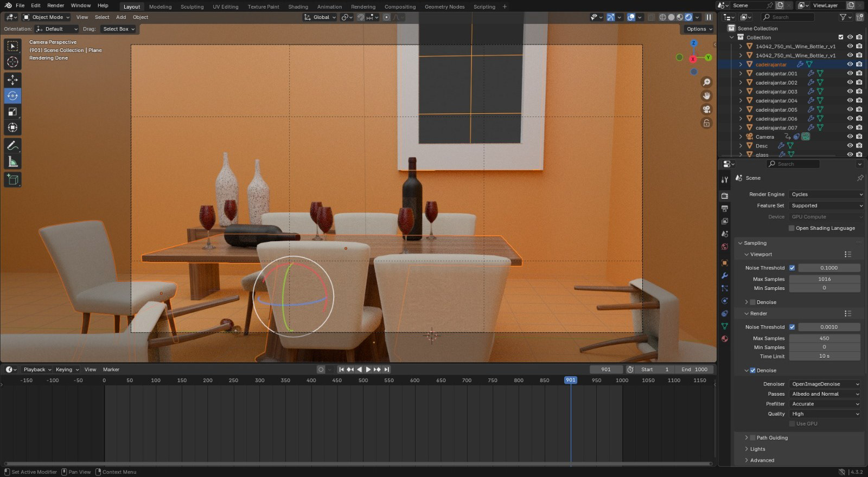Open the Geometry Nodes workspace tab
Screen dimensions: 868x477
tap(444, 7)
